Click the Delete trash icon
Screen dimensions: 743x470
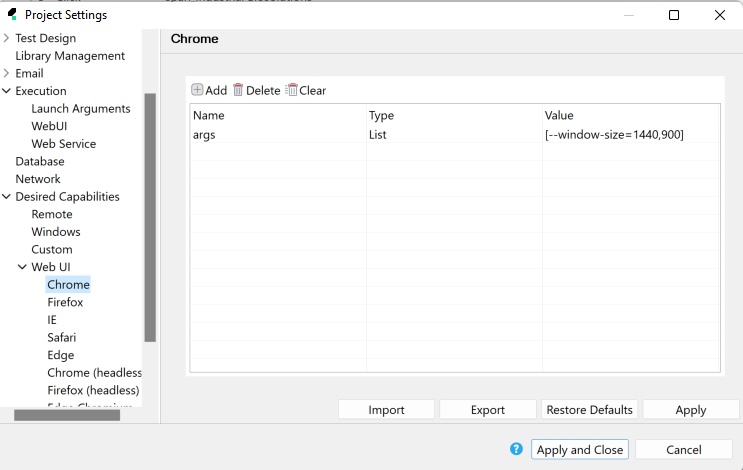pyautogui.click(x=238, y=90)
